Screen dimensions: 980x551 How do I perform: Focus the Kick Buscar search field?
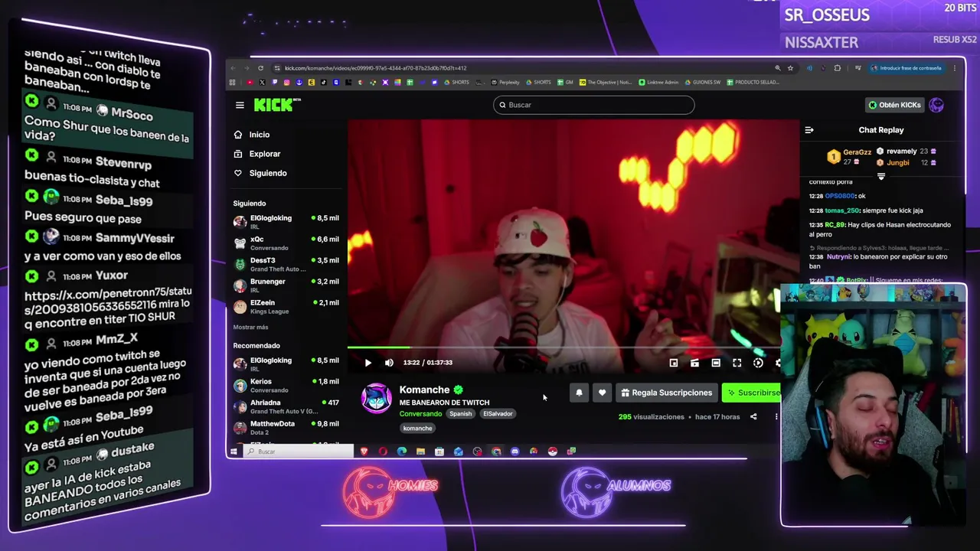point(593,105)
